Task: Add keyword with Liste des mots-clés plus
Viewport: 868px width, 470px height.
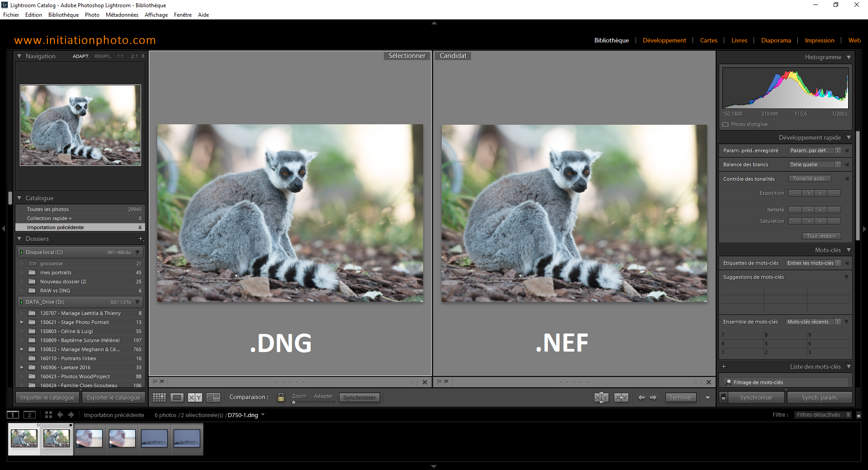Action: 724,367
